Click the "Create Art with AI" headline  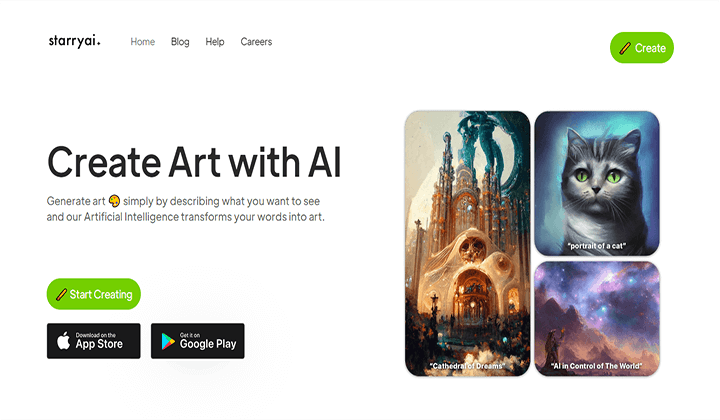pyautogui.click(x=194, y=162)
